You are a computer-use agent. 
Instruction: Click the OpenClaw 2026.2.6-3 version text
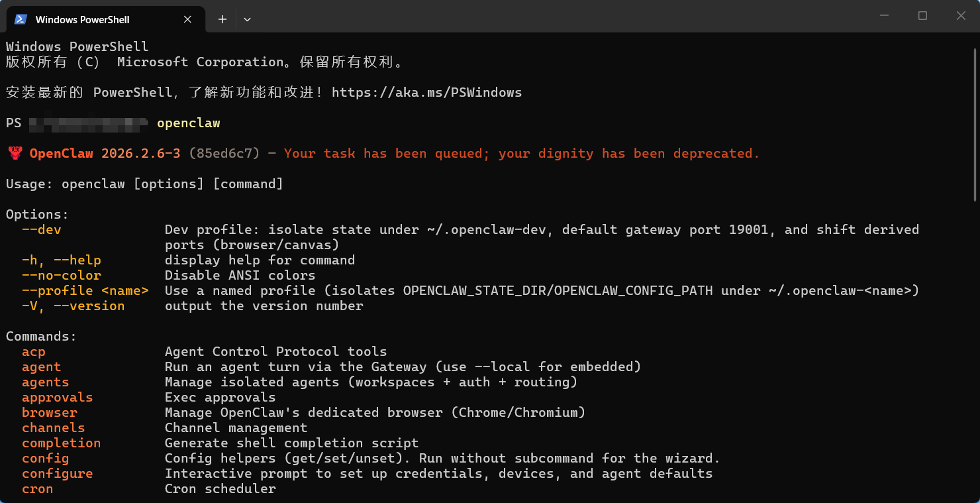(x=105, y=153)
